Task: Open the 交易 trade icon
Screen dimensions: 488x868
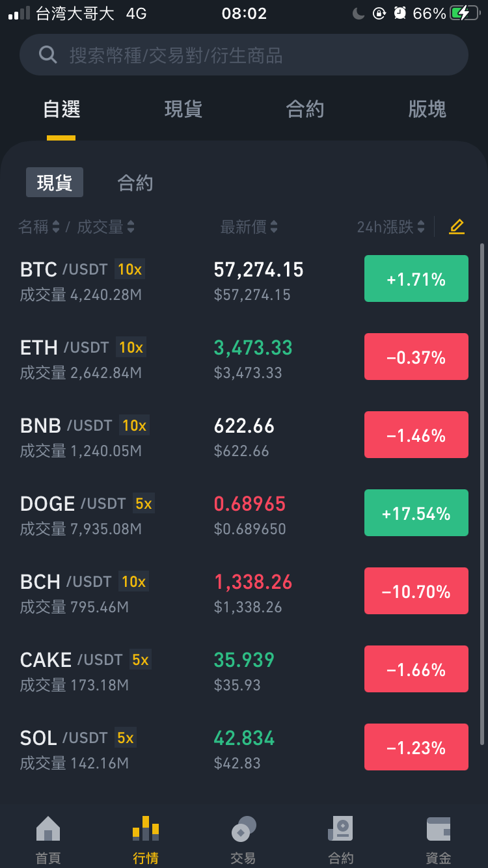Action: tap(243, 829)
